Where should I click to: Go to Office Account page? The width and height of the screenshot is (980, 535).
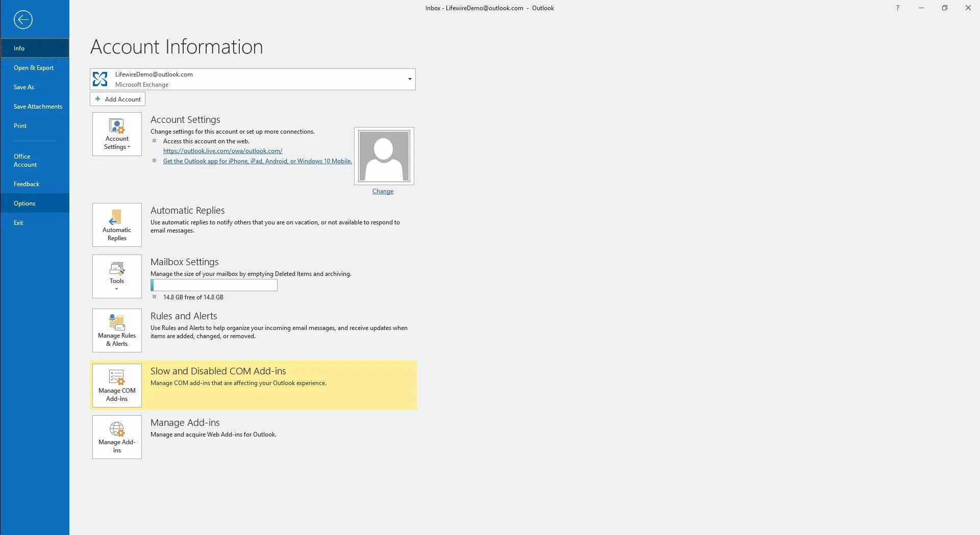35,161
